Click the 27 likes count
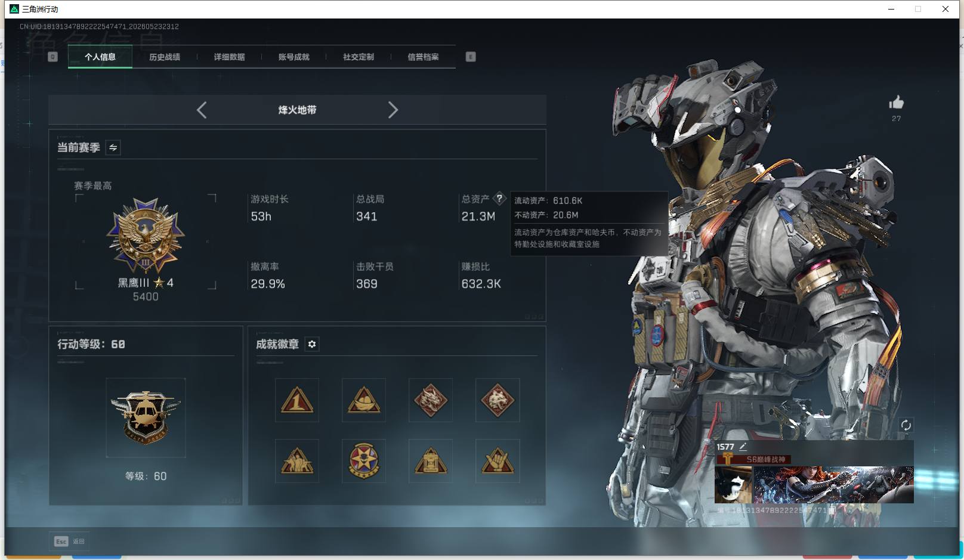 896,119
